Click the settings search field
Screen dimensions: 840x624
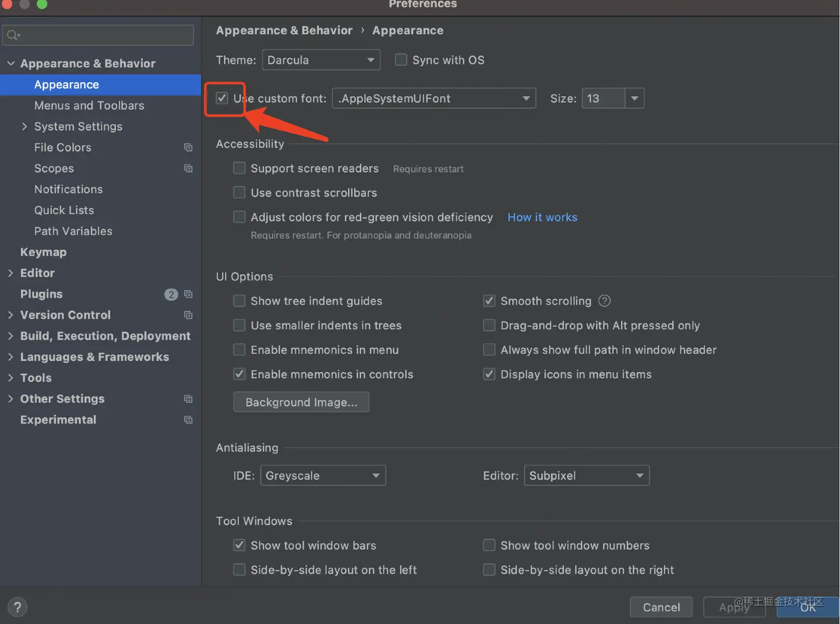point(98,36)
